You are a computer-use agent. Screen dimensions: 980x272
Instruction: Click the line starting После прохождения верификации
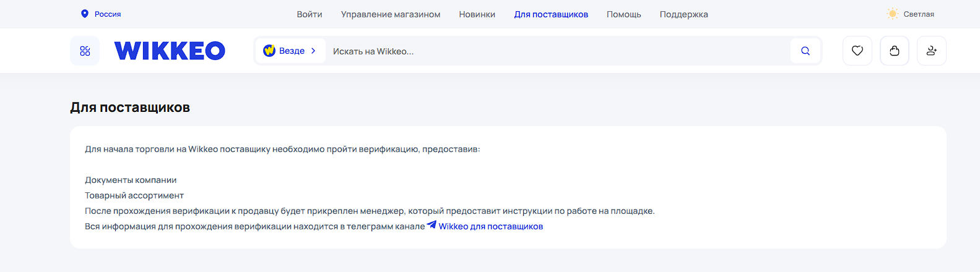370,211
